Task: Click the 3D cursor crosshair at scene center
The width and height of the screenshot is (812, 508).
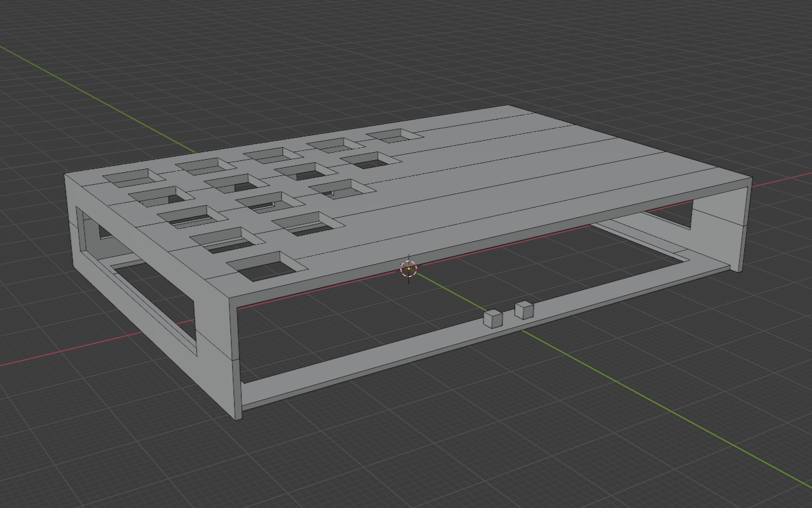Action: (409, 269)
